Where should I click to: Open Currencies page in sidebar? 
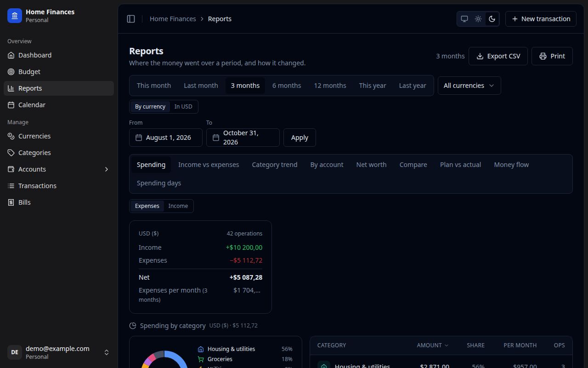point(59,136)
